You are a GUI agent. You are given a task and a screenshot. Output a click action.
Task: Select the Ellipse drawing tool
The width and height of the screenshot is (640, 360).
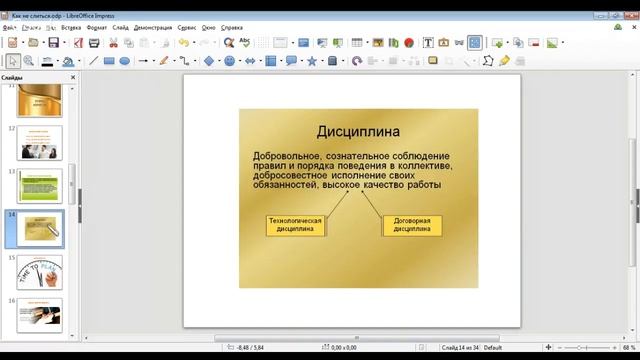pyautogui.click(x=124, y=61)
